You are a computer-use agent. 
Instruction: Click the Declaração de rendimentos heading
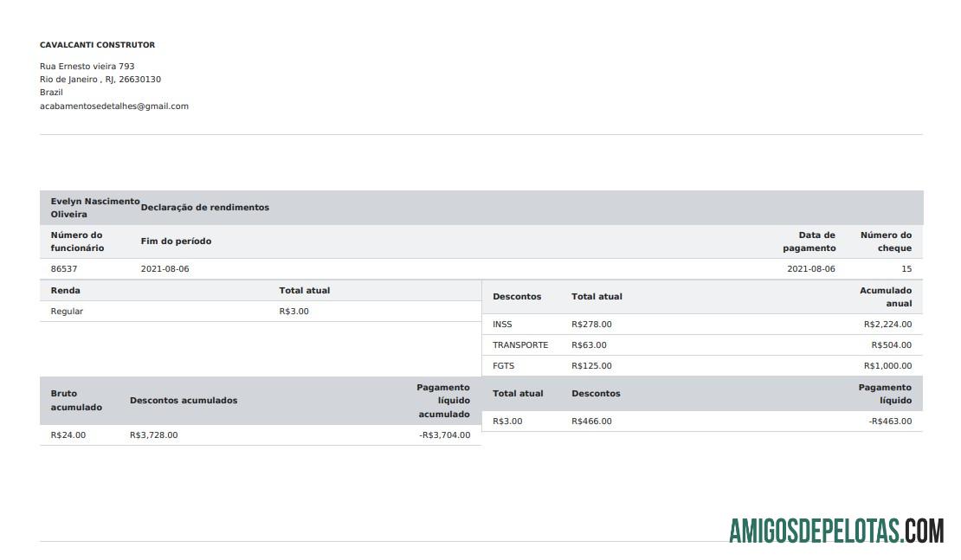tap(204, 208)
